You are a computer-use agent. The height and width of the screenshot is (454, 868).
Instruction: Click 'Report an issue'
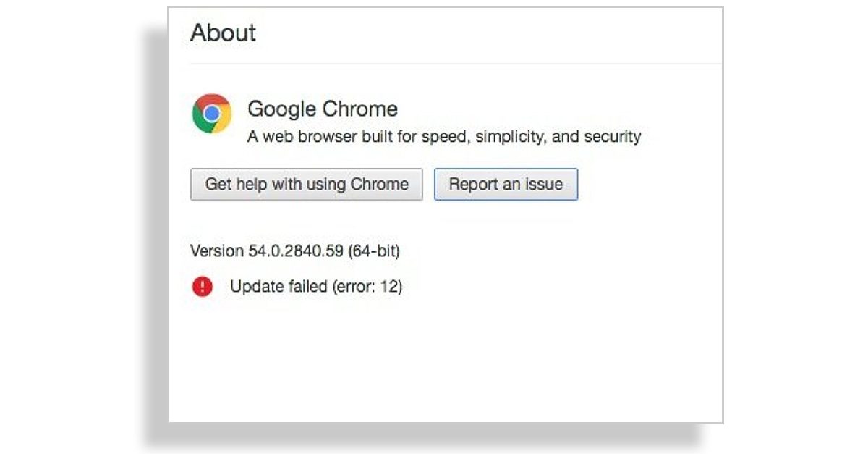pos(505,184)
